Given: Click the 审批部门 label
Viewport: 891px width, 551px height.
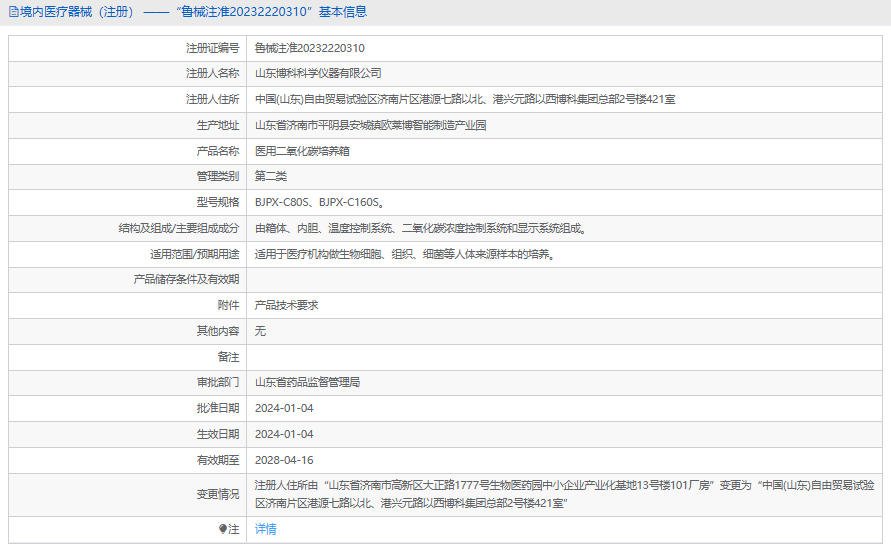Looking at the screenshot, I should 218,382.
